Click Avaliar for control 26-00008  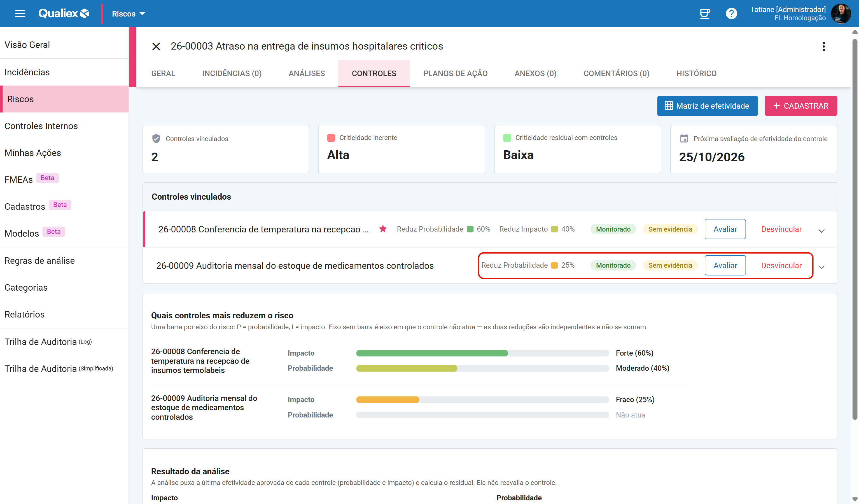coord(725,229)
